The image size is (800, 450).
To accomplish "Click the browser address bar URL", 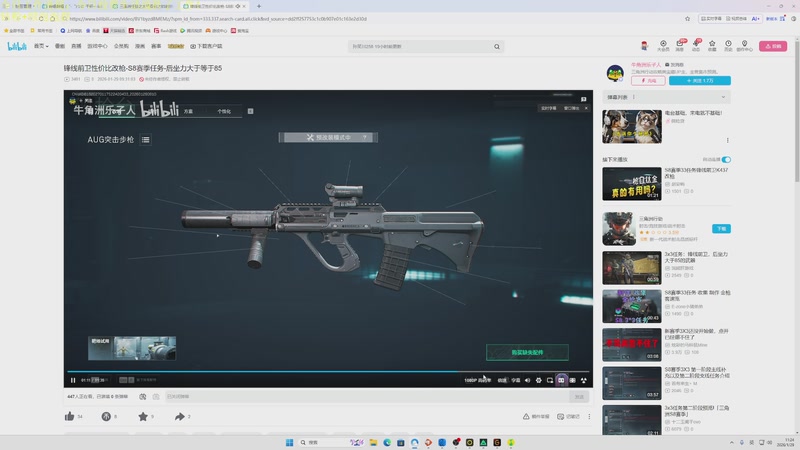I will point(218,19).
